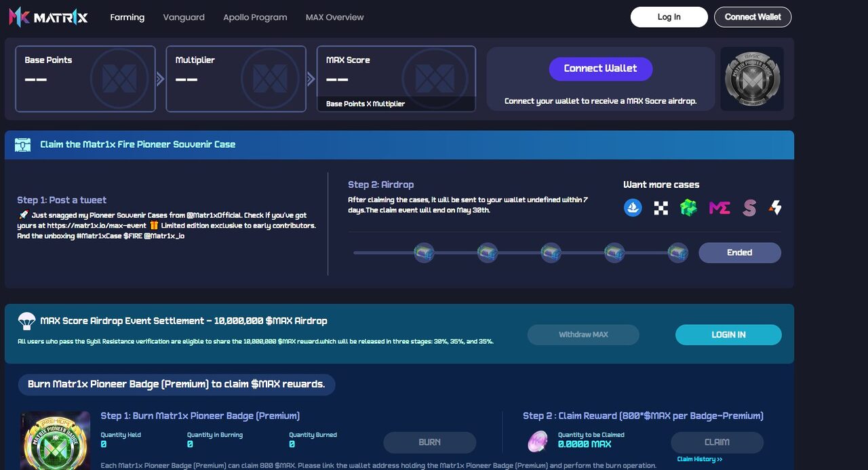Click the 'Step 2: Airdrop' heading
This screenshot has height=470, width=868.
(x=380, y=184)
